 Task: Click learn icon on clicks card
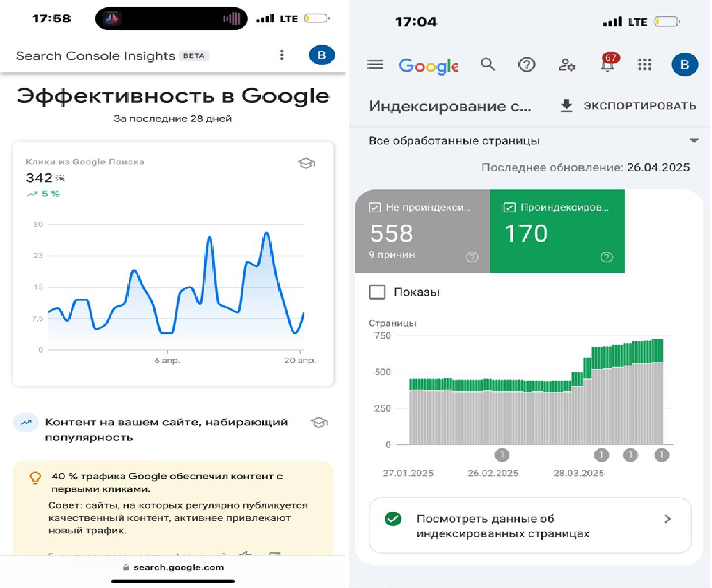tap(306, 164)
